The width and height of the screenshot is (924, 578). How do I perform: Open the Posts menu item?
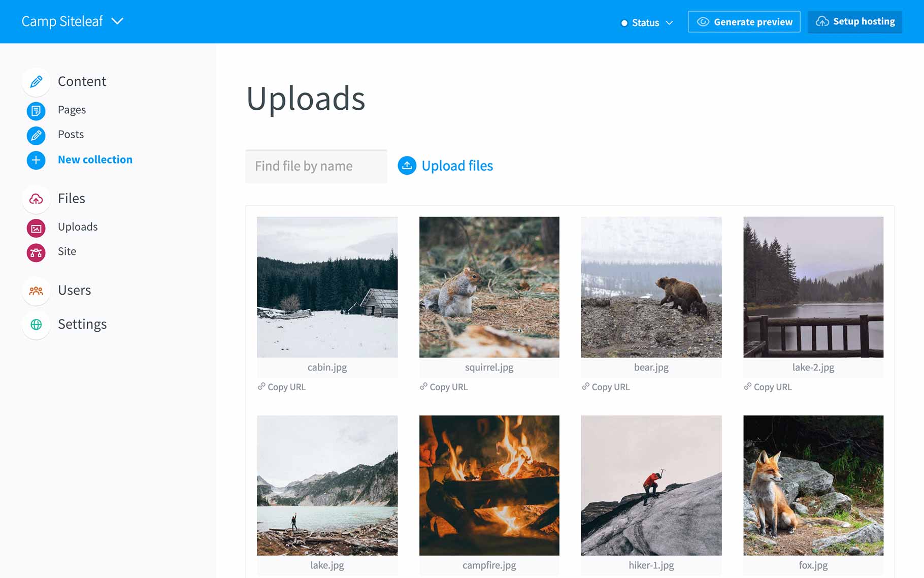pyautogui.click(x=71, y=135)
